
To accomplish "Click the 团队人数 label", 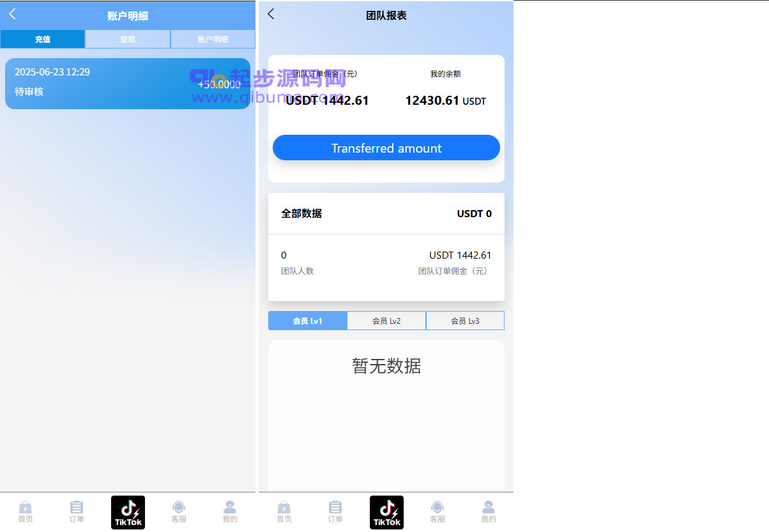I will 298,271.
